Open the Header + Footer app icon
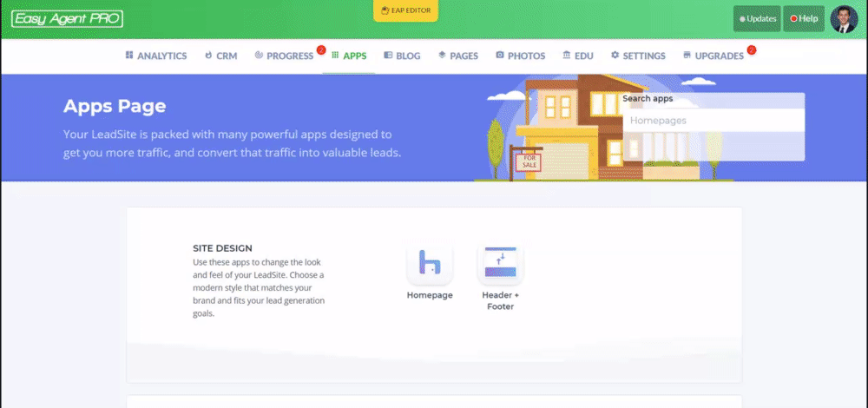Image resolution: width=868 pixels, height=408 pixels. pyautogui.click(x=501, y=262)
